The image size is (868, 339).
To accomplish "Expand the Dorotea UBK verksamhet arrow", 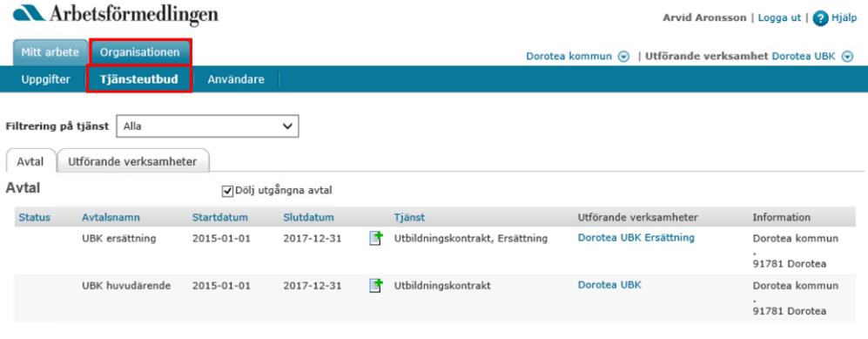I will pyautogui.click(x=847, y=57).
